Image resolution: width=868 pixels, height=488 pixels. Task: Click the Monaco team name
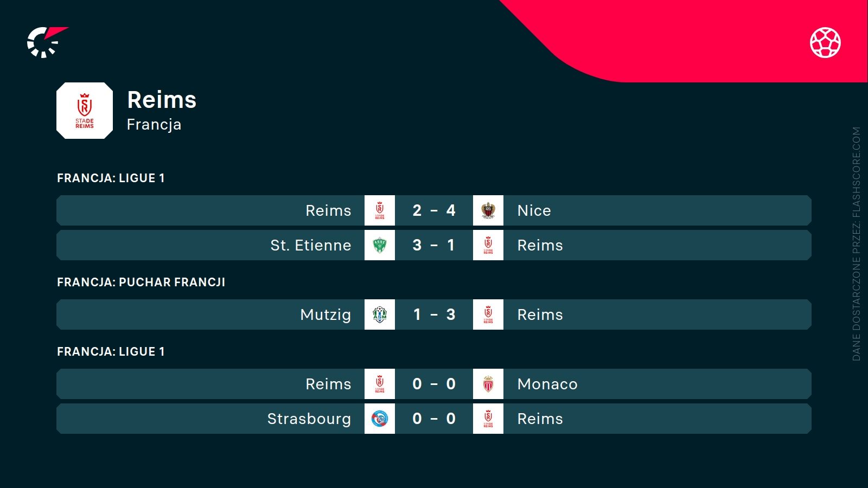coord(547,384)
